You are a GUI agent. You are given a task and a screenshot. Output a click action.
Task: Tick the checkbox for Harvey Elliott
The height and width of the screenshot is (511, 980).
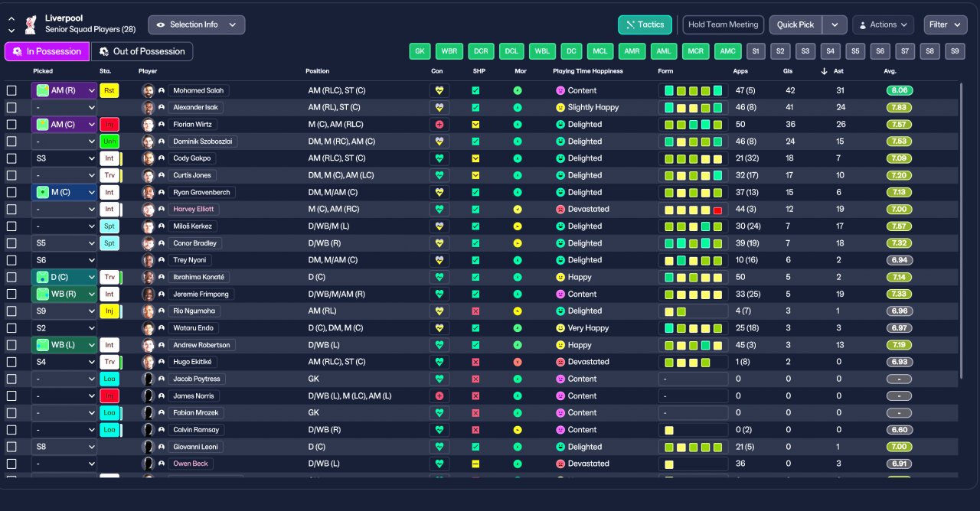pyautogui.click(x=11, y=209)
